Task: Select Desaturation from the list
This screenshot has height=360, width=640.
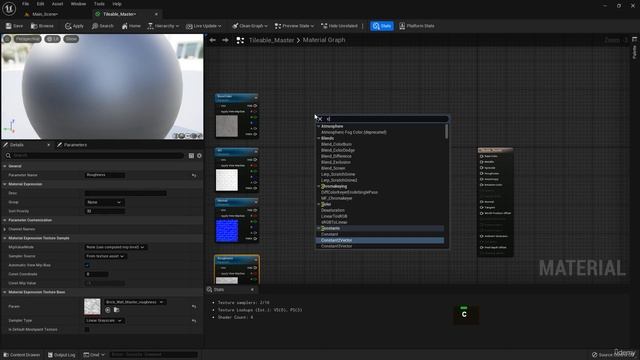Action: [333, 210]
